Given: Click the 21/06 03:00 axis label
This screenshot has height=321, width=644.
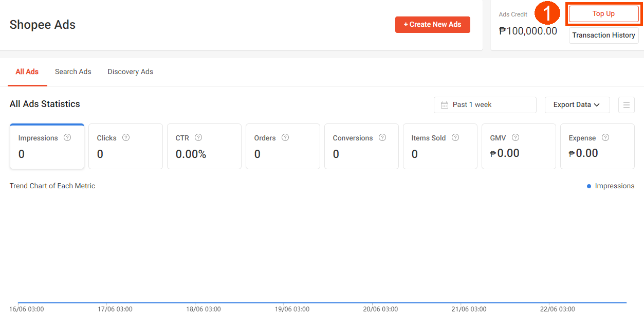Looking at the screenshot, I should click(469, 309).
